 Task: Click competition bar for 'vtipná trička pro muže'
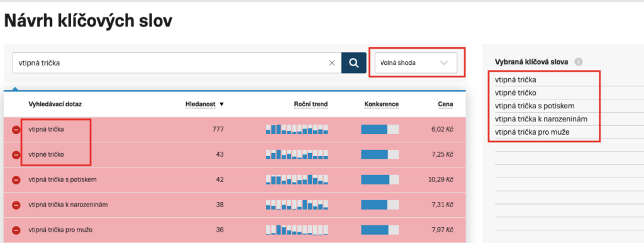coord(380,230)
